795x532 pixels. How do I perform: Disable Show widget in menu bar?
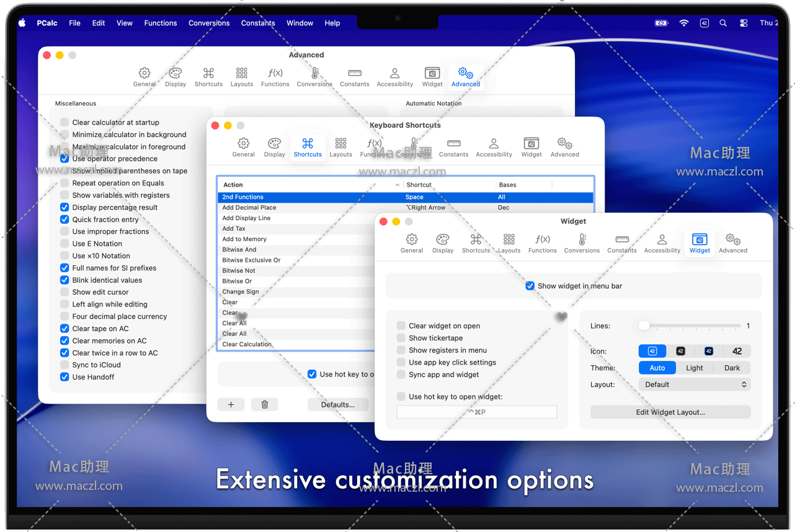[530, 286]
